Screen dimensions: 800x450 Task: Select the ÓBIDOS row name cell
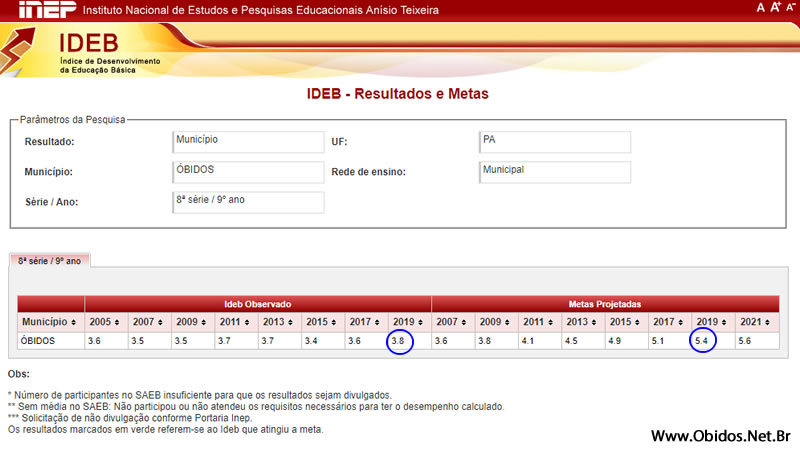point(51,341)
